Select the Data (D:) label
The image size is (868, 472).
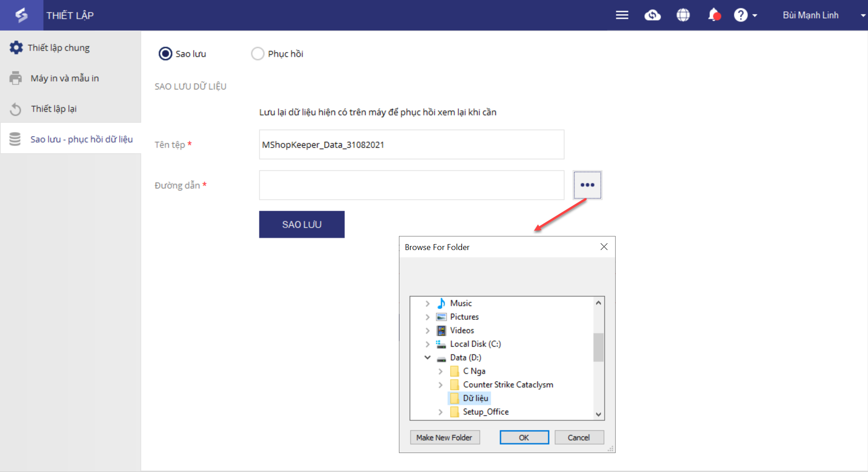[466, 358]
